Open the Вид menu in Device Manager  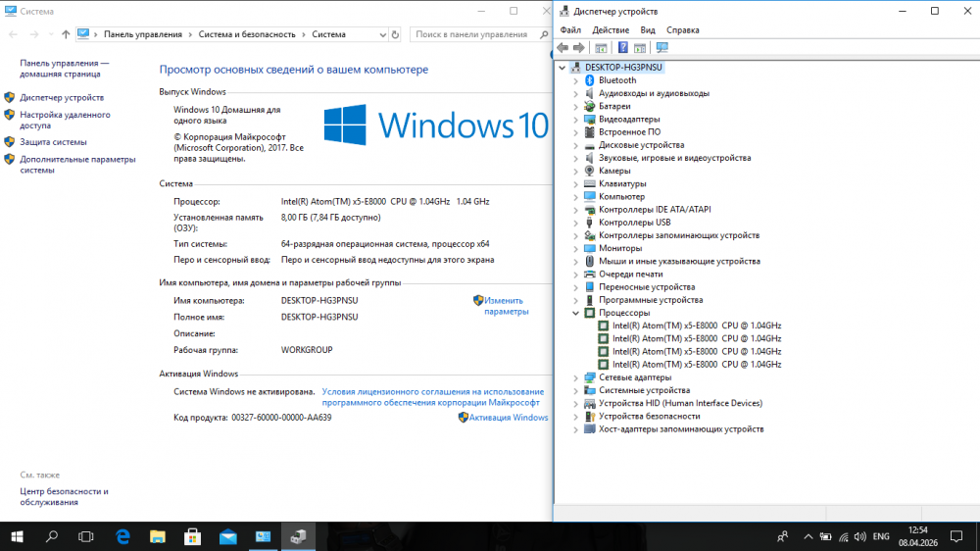coord(648,30)
